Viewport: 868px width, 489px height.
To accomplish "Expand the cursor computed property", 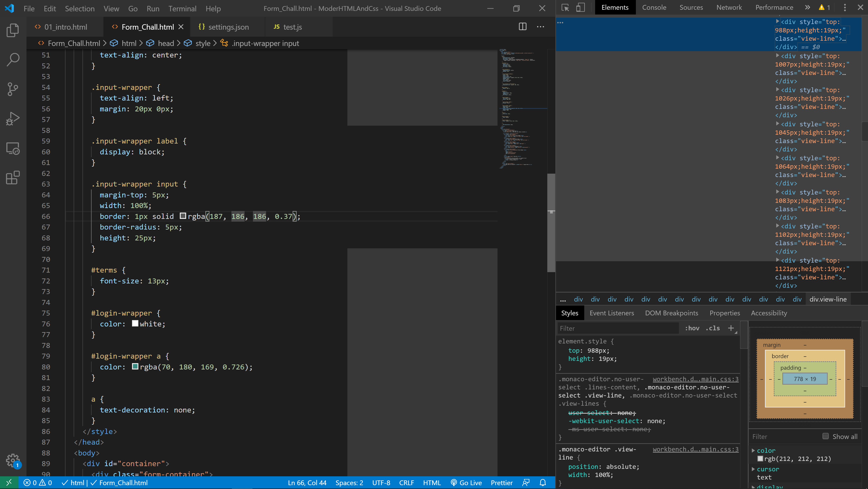I will (753, 469).
